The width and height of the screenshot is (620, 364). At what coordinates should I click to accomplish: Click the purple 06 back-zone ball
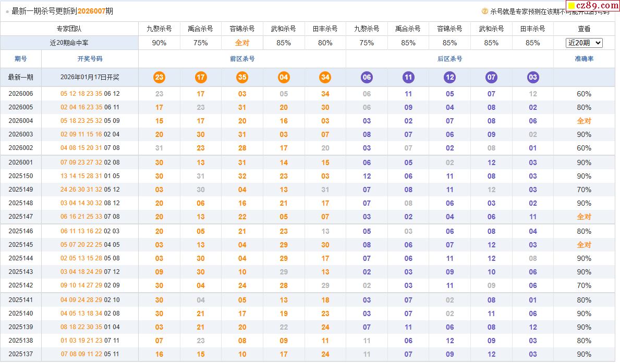(367, 78)
